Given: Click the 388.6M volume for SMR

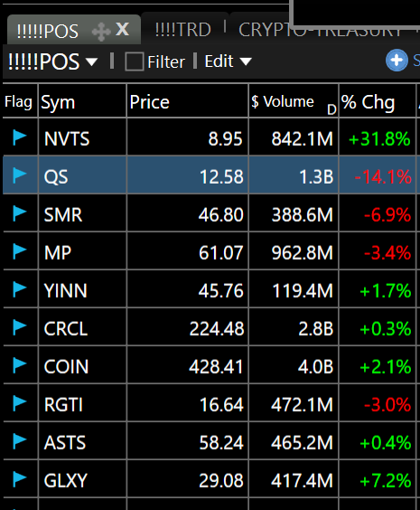Looking at the screenshot, I should coord(302,215).
